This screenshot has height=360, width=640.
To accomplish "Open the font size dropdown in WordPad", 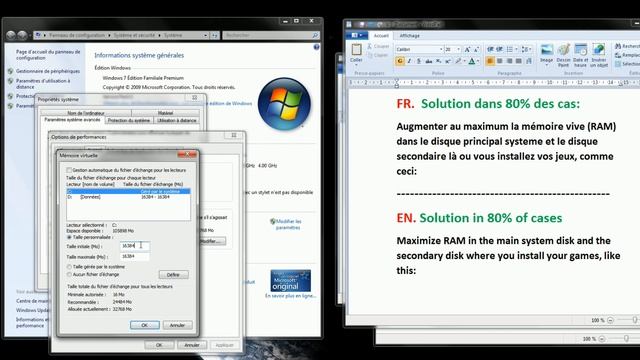I will (x=458, y=49).
